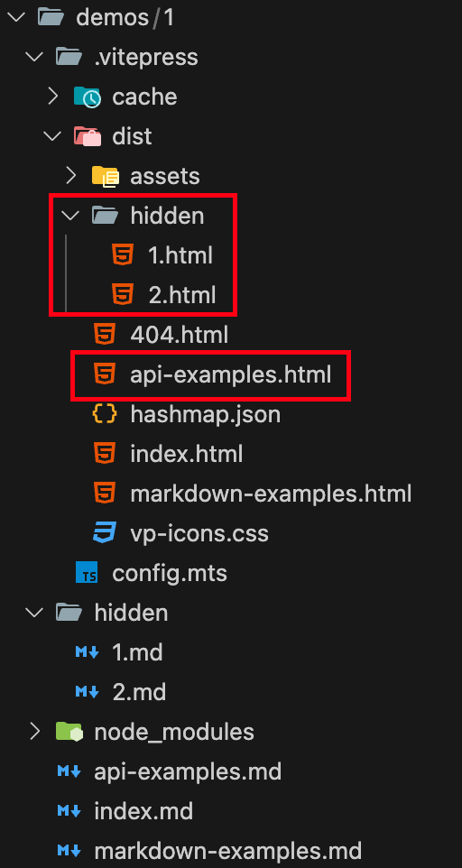Click the JSON braces icon for hashmap.json
The image size is (462, 868).
pyautogui.click(x=106, y=413)
